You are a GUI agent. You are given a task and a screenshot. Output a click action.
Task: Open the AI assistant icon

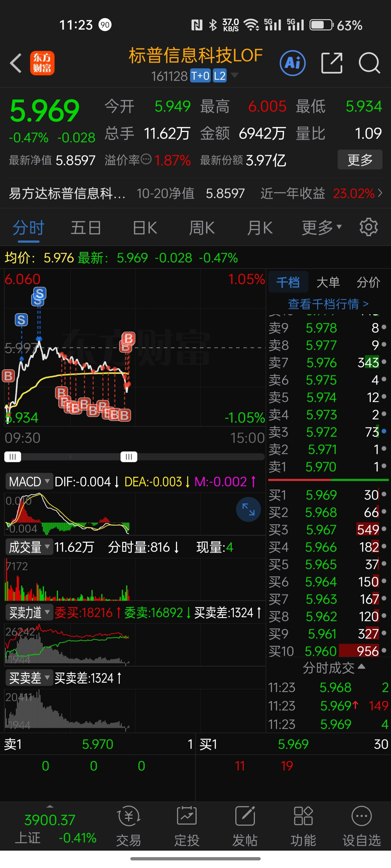(x=293, y=63)
